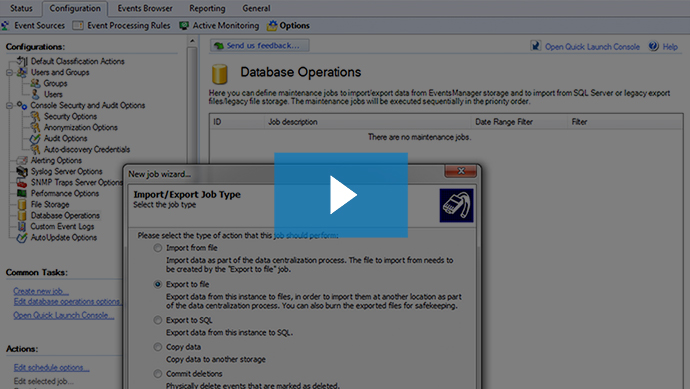Viewport: 690px width, 389px height.
Task: Open Event Processing Rules icon
Action: (78, 26)
